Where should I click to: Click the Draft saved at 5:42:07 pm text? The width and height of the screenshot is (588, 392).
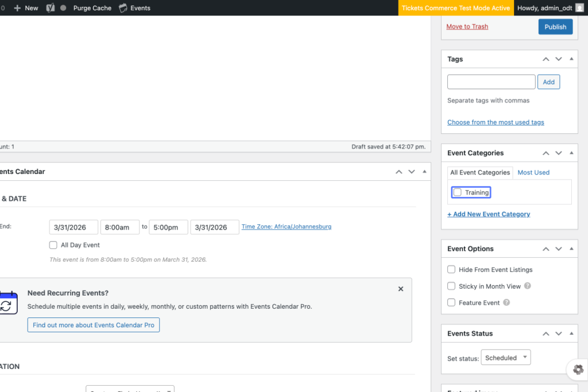[x=389, y=146]
